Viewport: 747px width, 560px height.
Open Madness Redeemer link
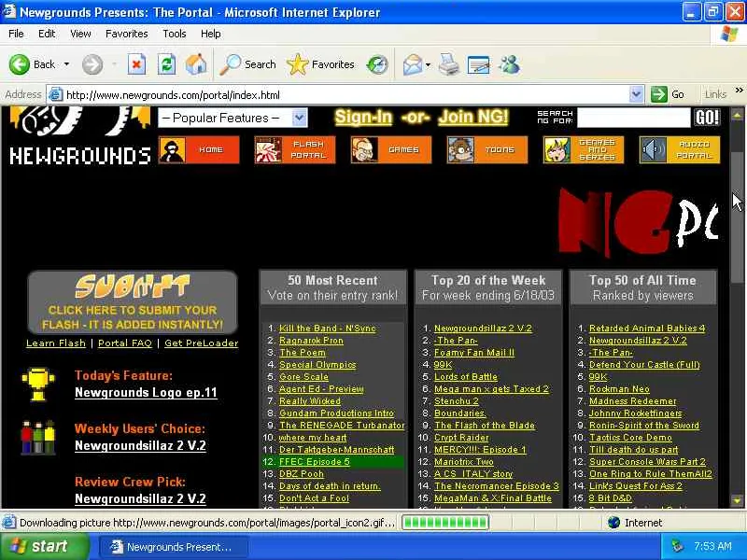click(x=633, y=401)
